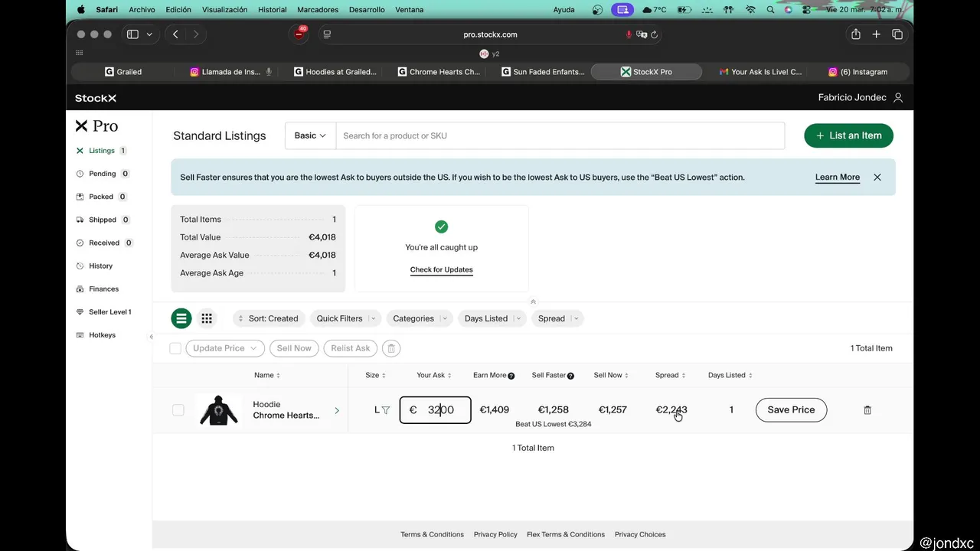This screenshot has height=551, width=980.
Task: Open the Privacy Policy footer link
Action: point(495,534)
